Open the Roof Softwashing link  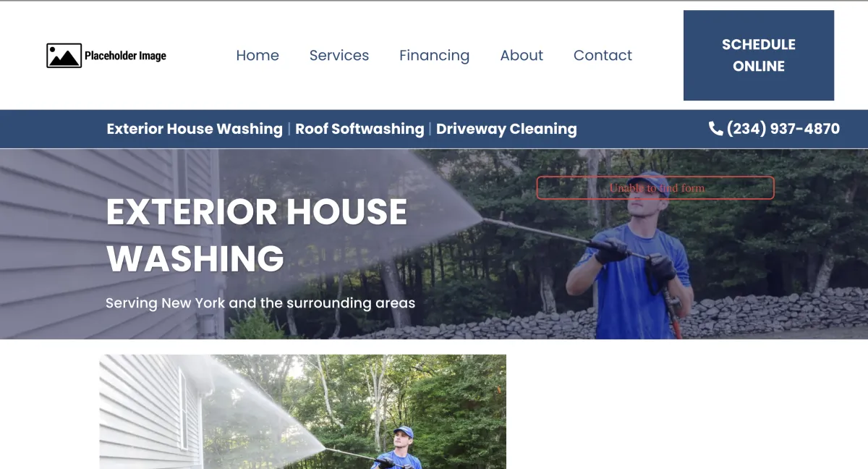point(359,129)
